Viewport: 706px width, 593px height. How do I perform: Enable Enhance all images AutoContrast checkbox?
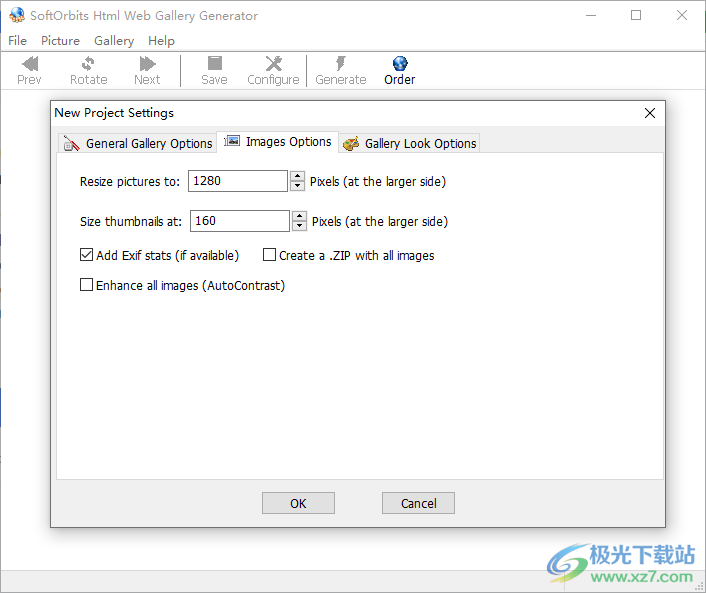(x=86, y=285)
